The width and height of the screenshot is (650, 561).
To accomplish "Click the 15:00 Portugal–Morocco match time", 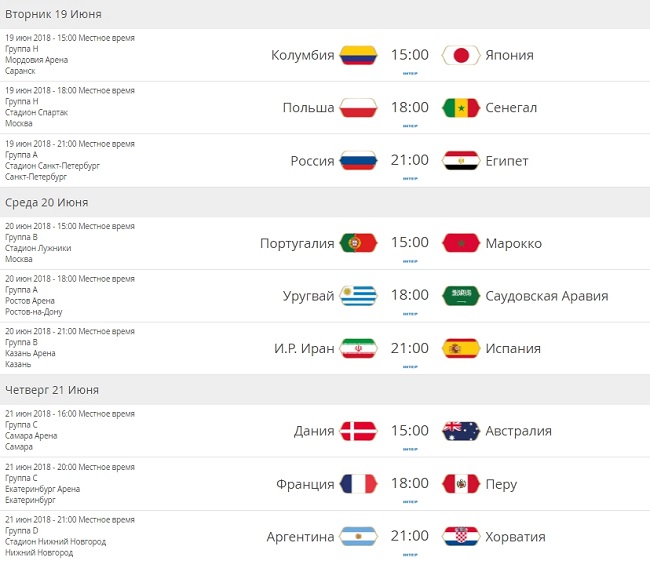I will click(x=409, y=242).
